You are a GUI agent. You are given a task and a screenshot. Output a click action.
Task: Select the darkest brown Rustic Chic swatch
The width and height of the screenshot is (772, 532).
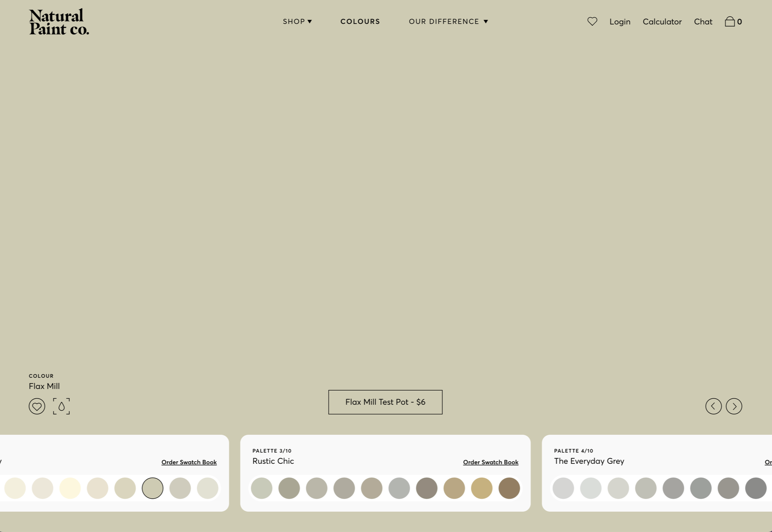coord(509,488)
